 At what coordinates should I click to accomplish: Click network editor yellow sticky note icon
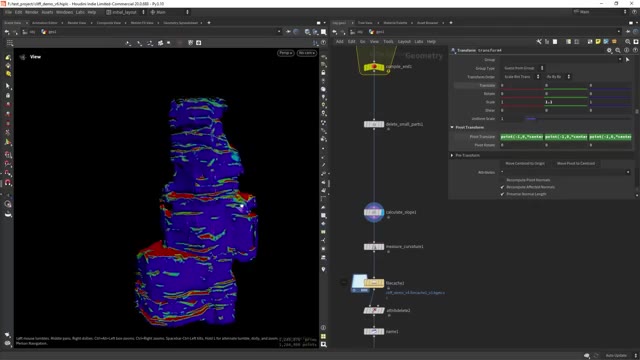598,42
